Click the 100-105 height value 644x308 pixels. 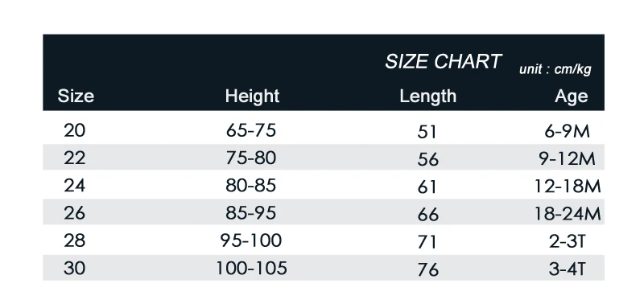[251, 269]
